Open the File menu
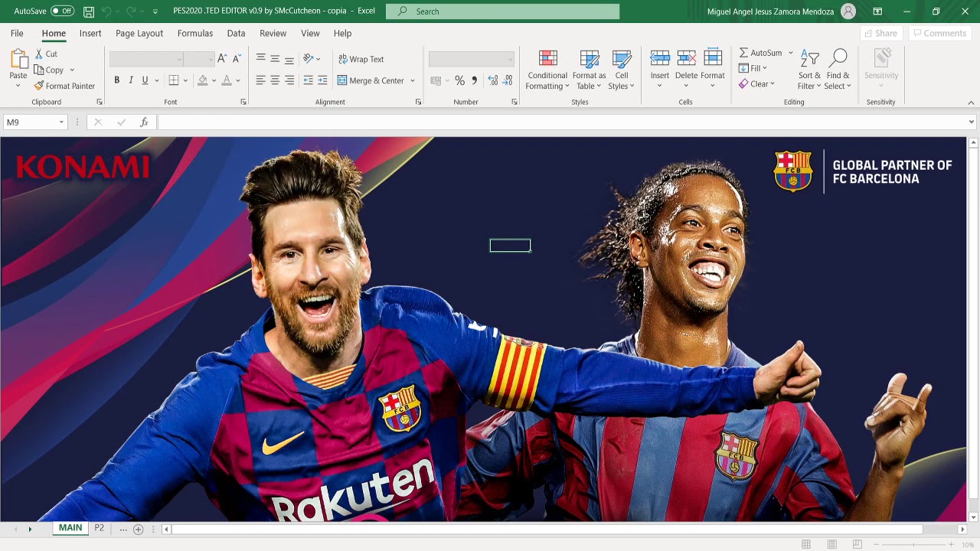Image resolution: width=980 pixels, height=551 pixels. (17, 34)
